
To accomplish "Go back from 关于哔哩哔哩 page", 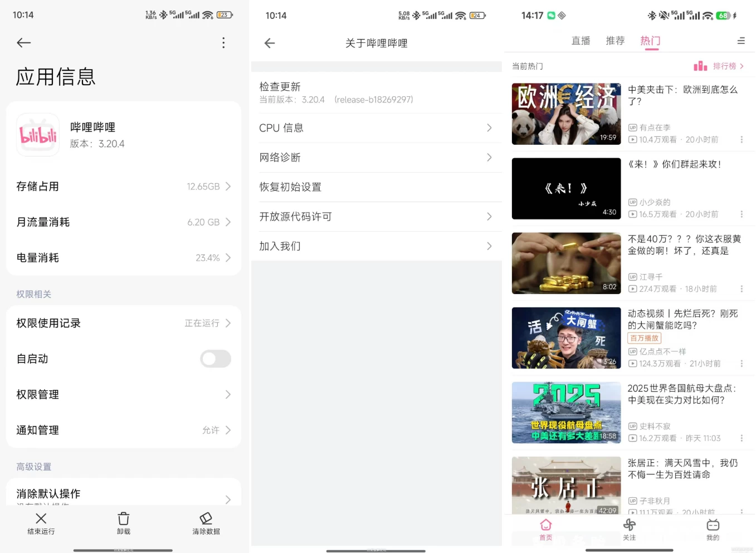I will pyautogui.click(x=270, y=43).
